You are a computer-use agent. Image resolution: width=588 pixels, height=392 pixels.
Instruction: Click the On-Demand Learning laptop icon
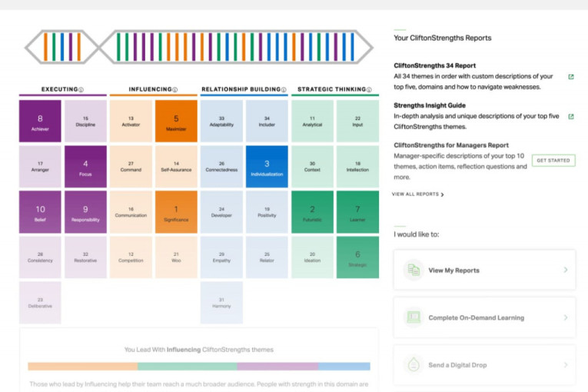[414, 317]
